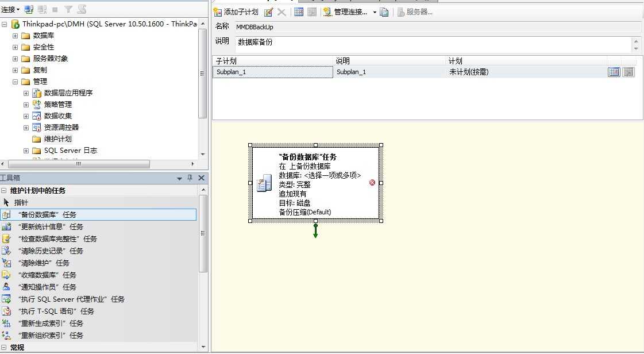The width and height of the screenshot is (644, 354).
Task: Select the 数据库 folder label
Action: [44, 36]
